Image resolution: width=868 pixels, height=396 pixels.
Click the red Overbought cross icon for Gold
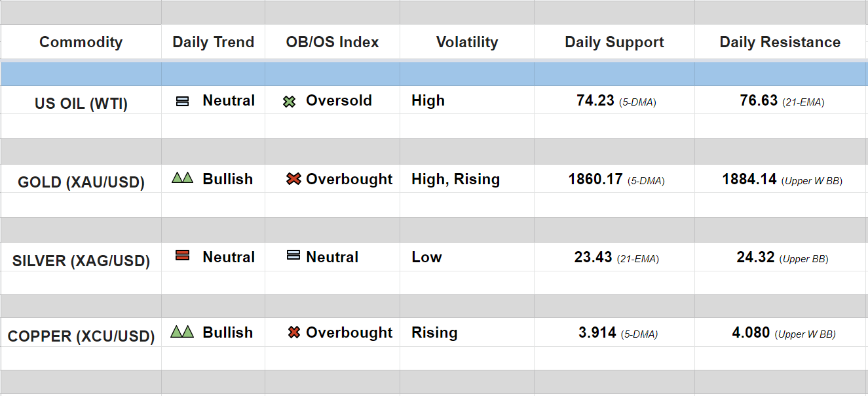[293, 179]
